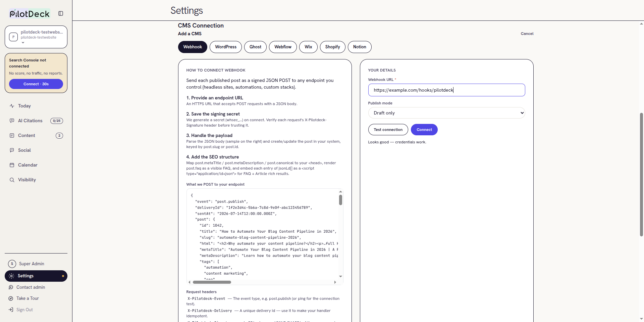Click the purple Connect button
Image resolution: width=644 pixels, height=322 pixels.
[424, 130]
